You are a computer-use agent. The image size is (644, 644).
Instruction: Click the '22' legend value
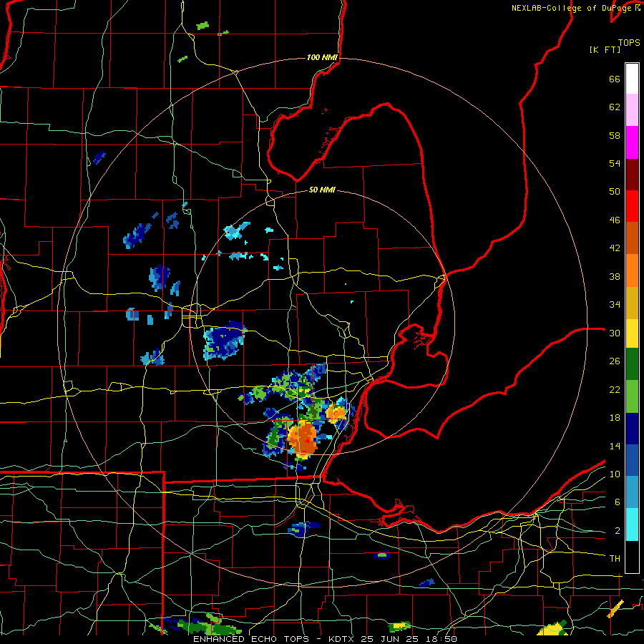[615, 390]
